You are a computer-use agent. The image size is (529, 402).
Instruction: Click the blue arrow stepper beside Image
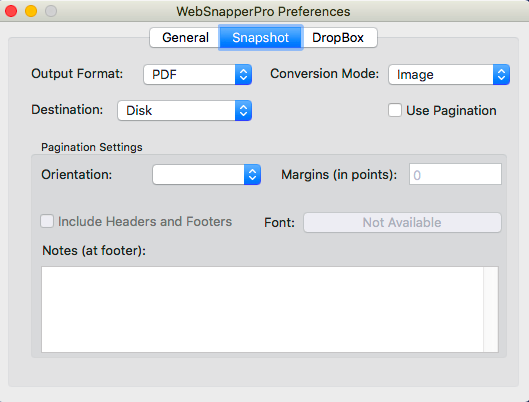(501, 74)
